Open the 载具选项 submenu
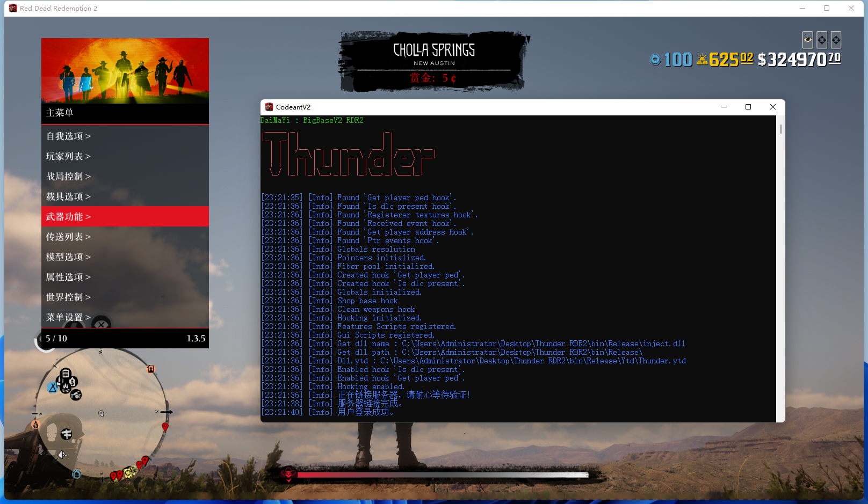Image resolution: width=868 pixels, height=504 pixels. [x=125, y=196]
